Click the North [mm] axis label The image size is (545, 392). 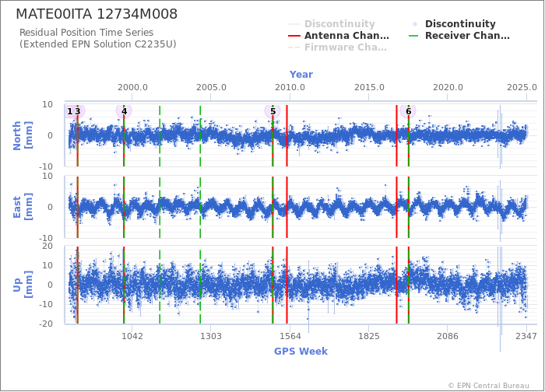pos(23,135)
